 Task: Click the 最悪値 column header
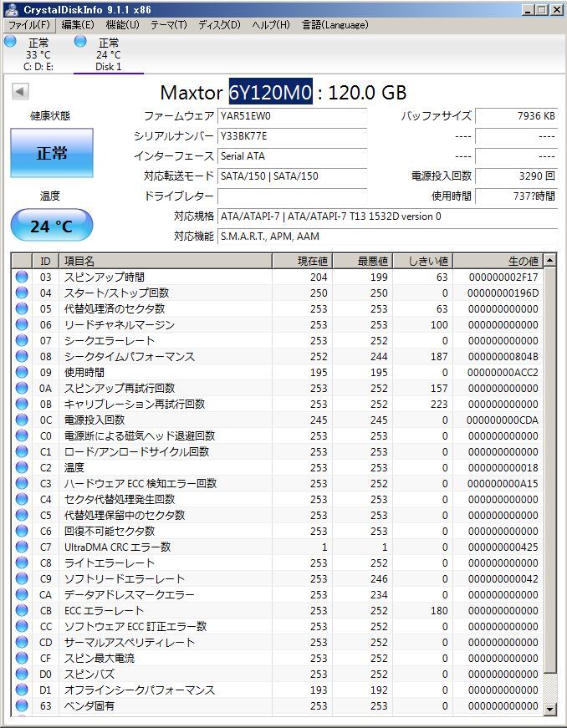[x=362, y=261]
